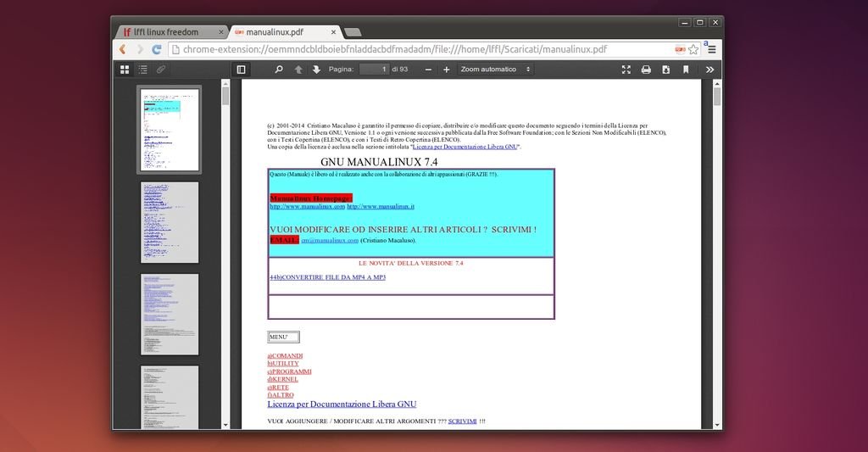Image resolution: width=868 pixels, height=452 pixels.
Task: Show the attachments view
Action: tap(160, 70)
